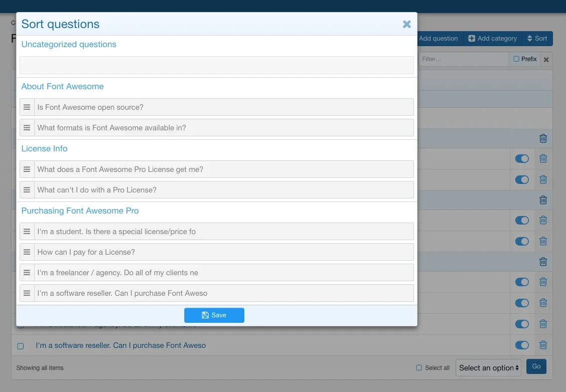
Task: Click the Add category button
Action: click(x=492, y=39)
